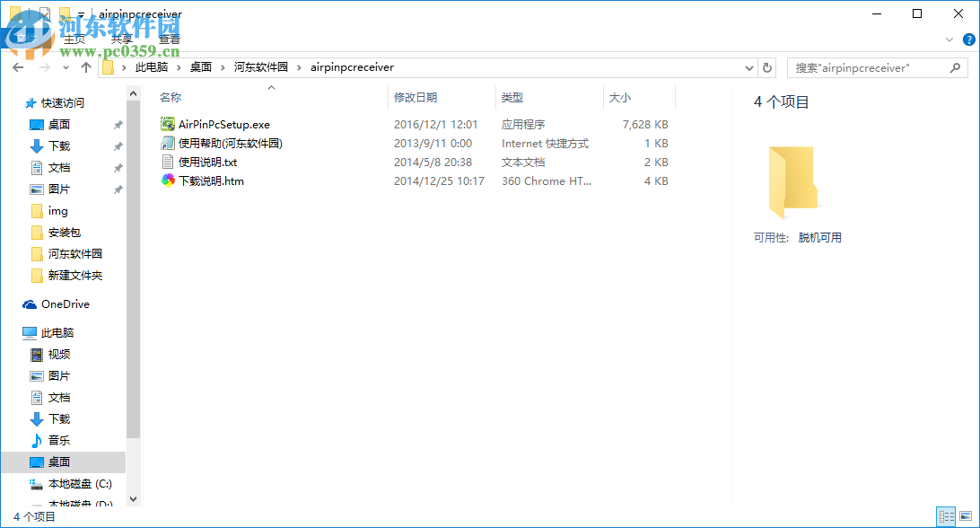This screenshot has height=528, width=980.
Task: Open Local Disk (C:) in sidebar
Action: [81, 483]
